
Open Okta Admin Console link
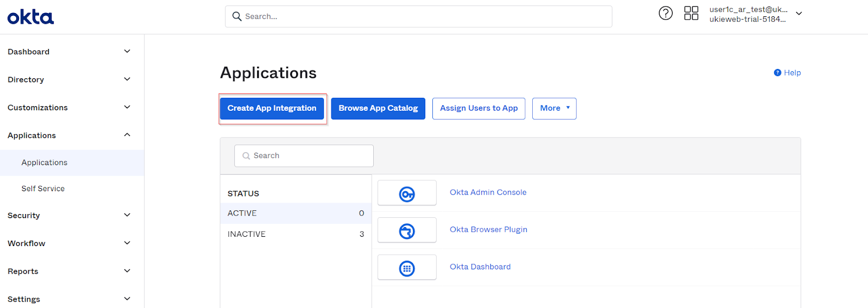click(488, 192)
